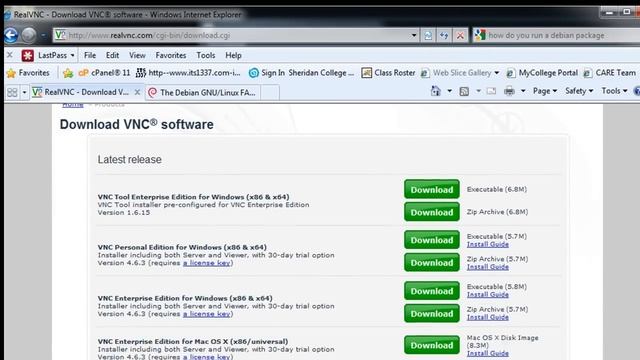
Task: Open the recent pages dropdown beside Forward
Action: [43, 36]
